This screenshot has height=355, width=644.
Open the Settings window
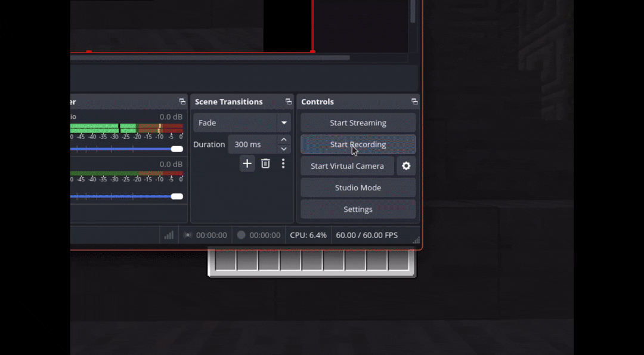tap(358, 209)
